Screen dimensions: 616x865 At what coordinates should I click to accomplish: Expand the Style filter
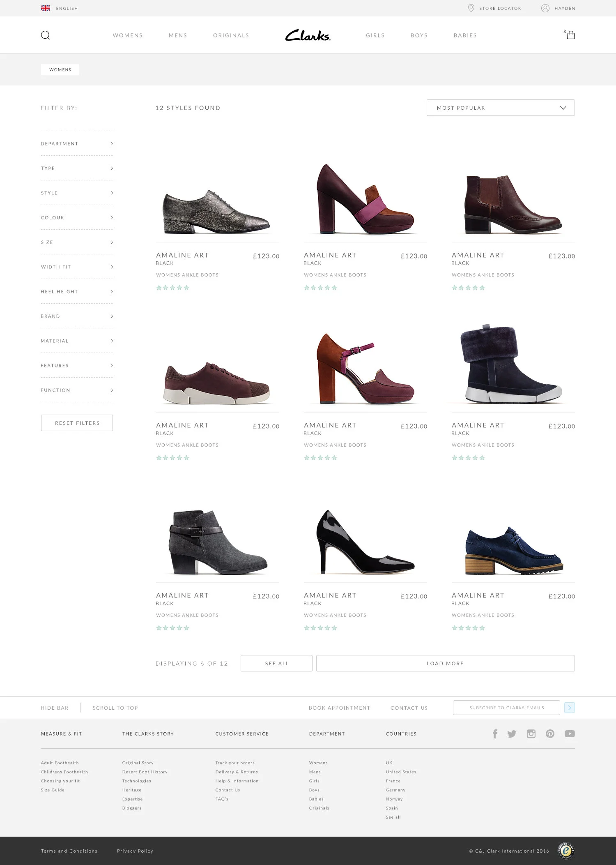(x=77, y=193)
